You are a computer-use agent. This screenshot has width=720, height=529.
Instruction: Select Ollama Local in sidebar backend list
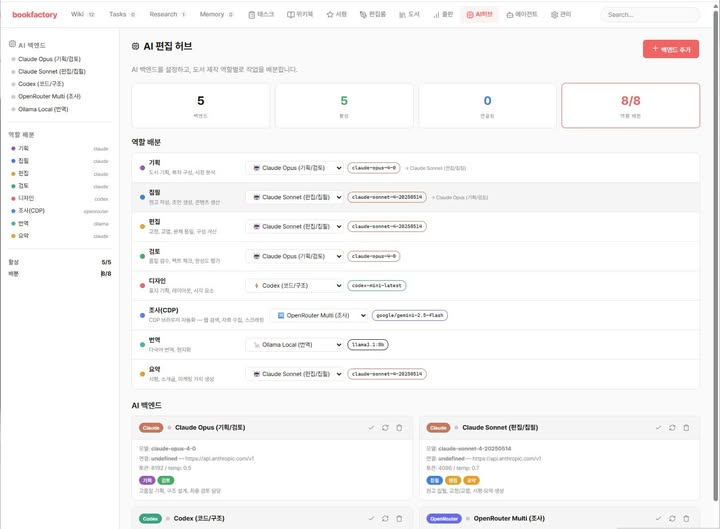point(39,109)
